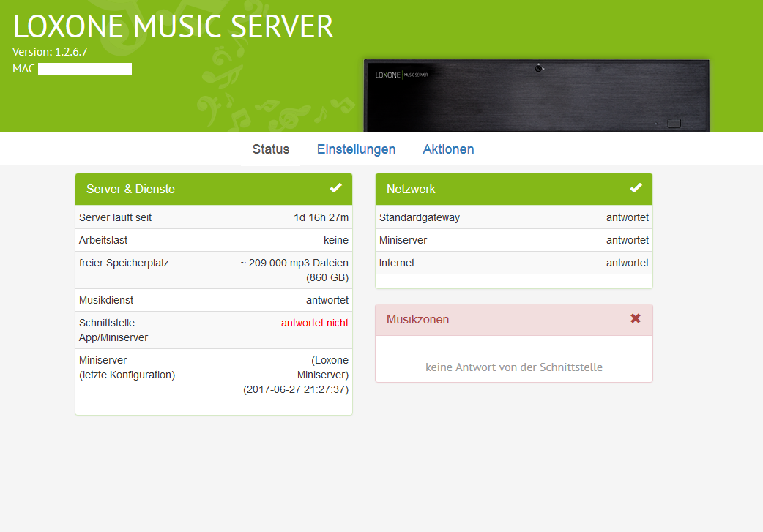Click the 'freier Speicherplatz' label
Image resolution: width=763 pixels, height=532 pixels.
tap(124, 263)
